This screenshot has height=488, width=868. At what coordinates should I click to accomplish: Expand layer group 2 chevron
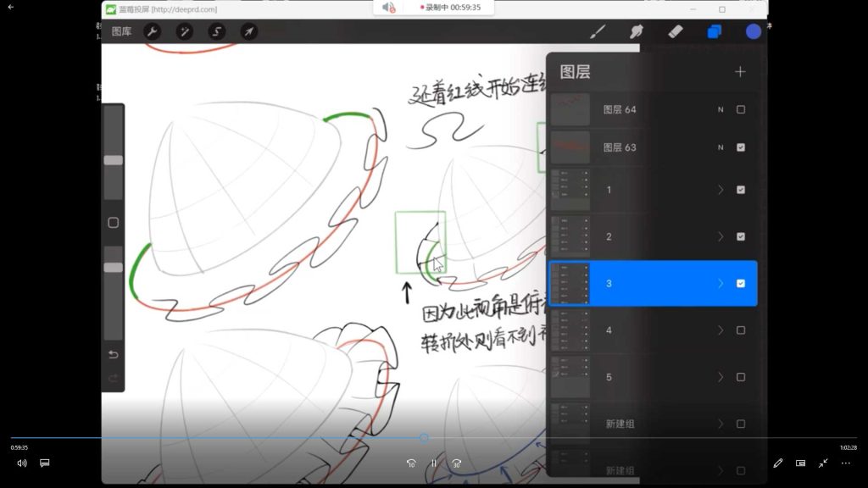click(721, 236)
